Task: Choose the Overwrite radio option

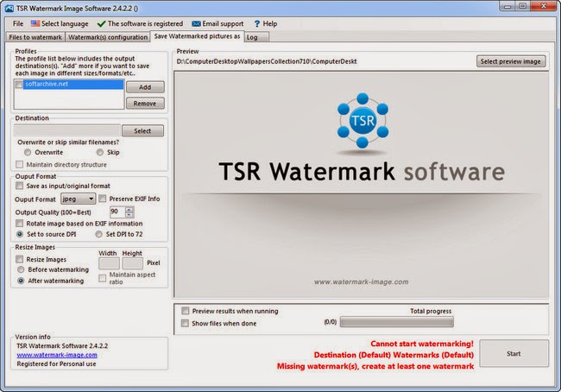Action: point(28,152)
